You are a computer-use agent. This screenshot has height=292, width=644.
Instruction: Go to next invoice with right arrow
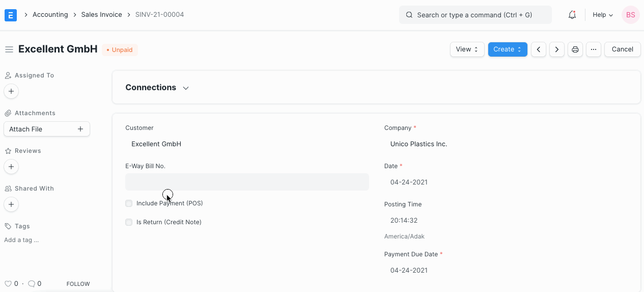coord(556,49)
